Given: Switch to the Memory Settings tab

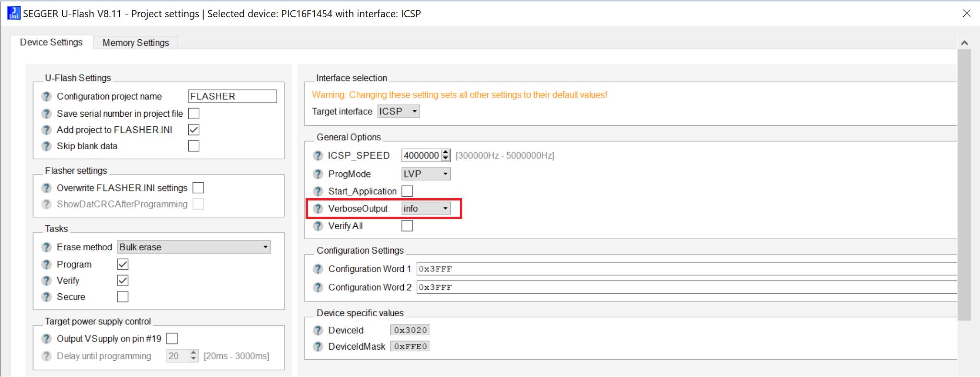Looking at the screenshot, I should coord(136,43).
